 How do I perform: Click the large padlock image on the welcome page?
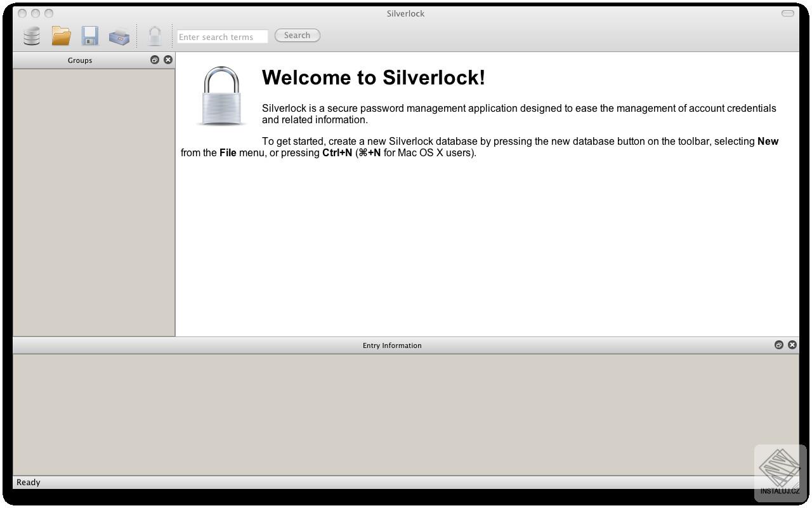pyautogui.click(x=222, y=96)
